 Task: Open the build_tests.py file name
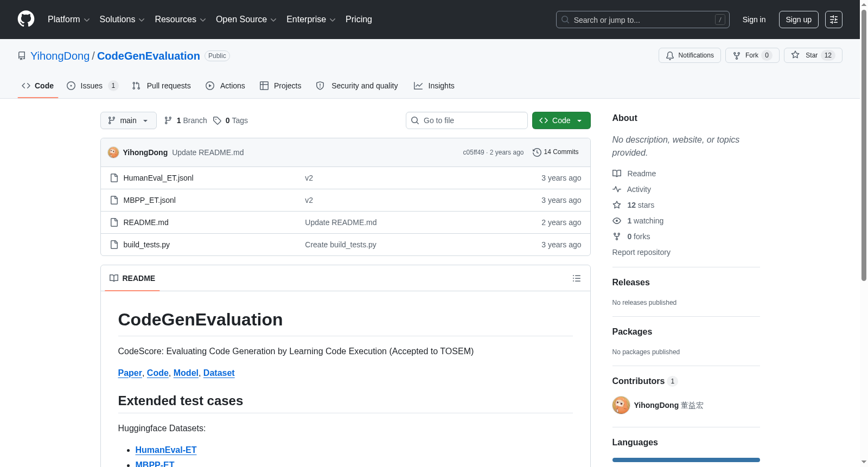pos(146,245)
